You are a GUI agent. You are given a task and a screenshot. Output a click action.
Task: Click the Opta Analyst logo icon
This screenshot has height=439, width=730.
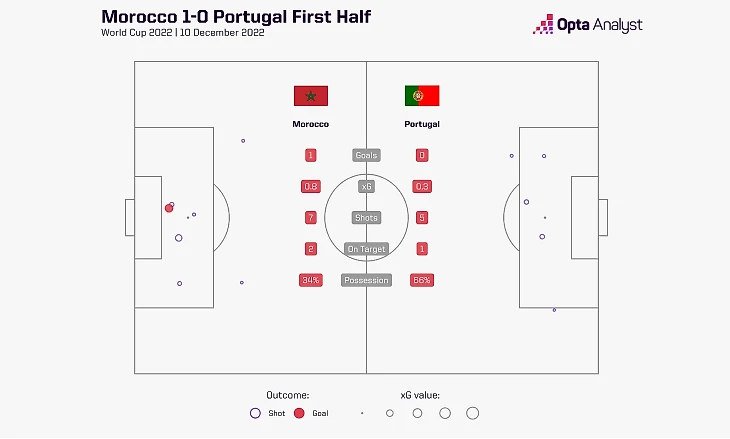pos(543,25)
